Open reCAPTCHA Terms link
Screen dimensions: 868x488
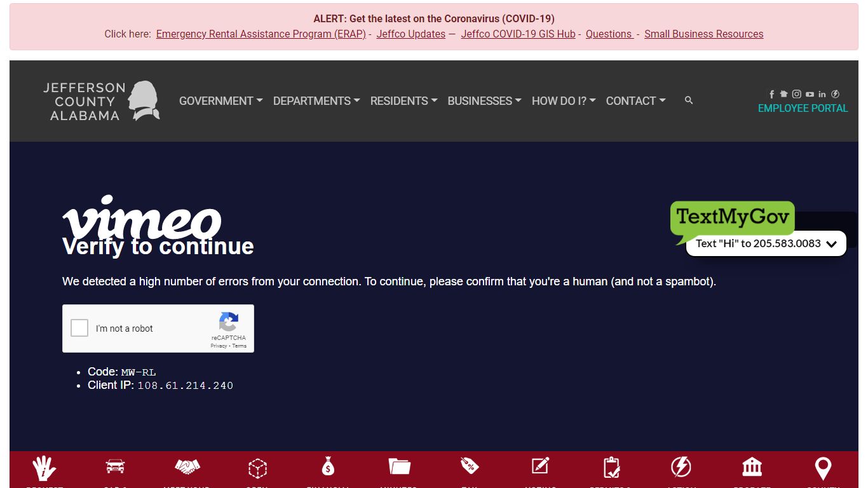[x=240, y=346]
